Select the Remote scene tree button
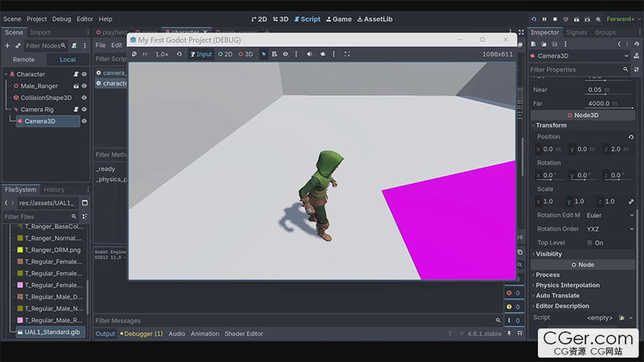 (x=24, y=59)
